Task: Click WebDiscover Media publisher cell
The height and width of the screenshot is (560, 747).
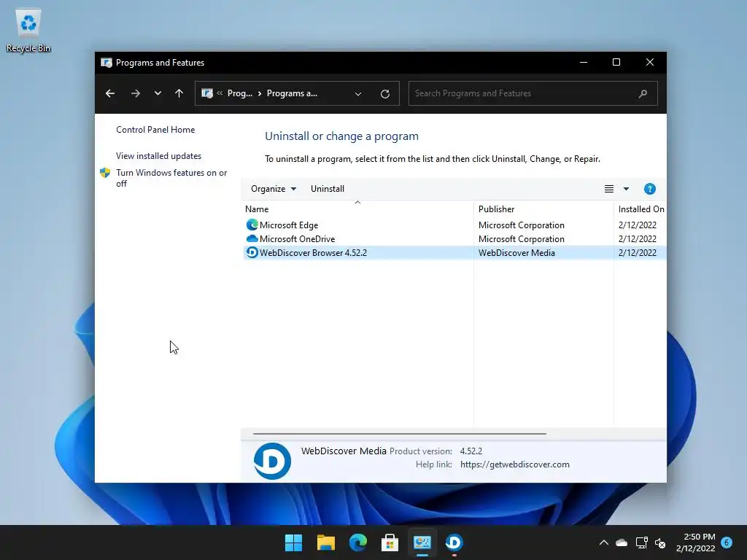Action: pyautogui.click(x=516, y=253)
